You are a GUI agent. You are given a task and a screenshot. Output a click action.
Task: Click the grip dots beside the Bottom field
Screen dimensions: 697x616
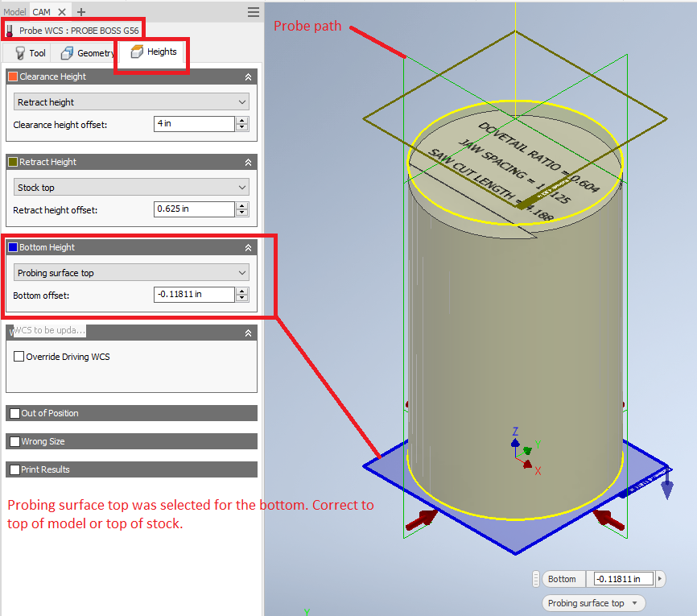536,579
